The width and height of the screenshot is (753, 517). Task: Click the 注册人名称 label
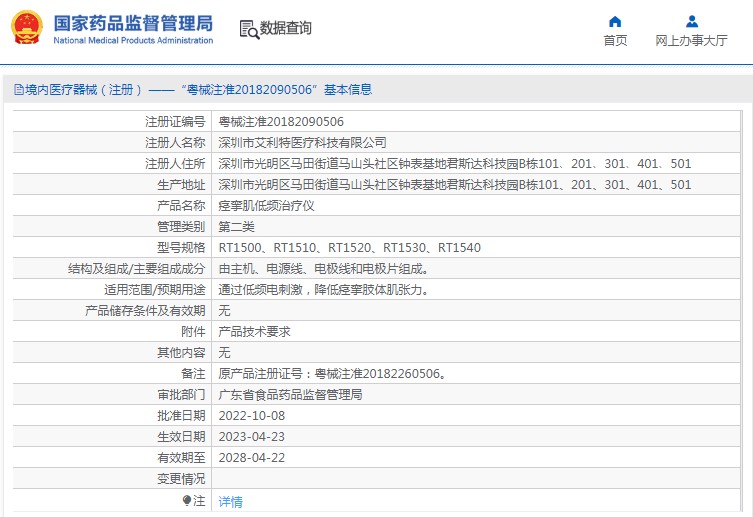coord(175,143)
